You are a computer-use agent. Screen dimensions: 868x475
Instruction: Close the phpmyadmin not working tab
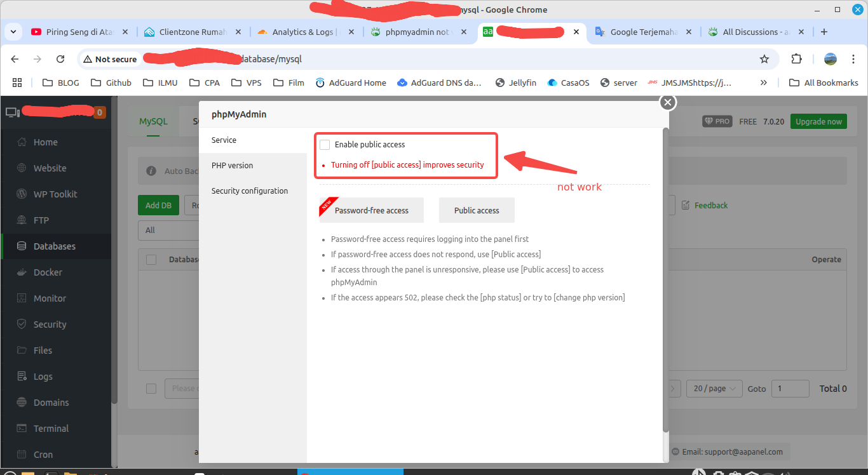click(465, 32)
